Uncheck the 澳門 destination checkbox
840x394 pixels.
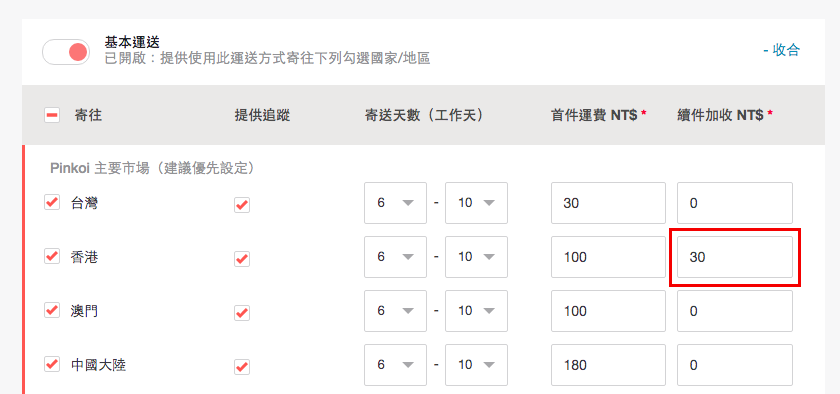[52, 310]
